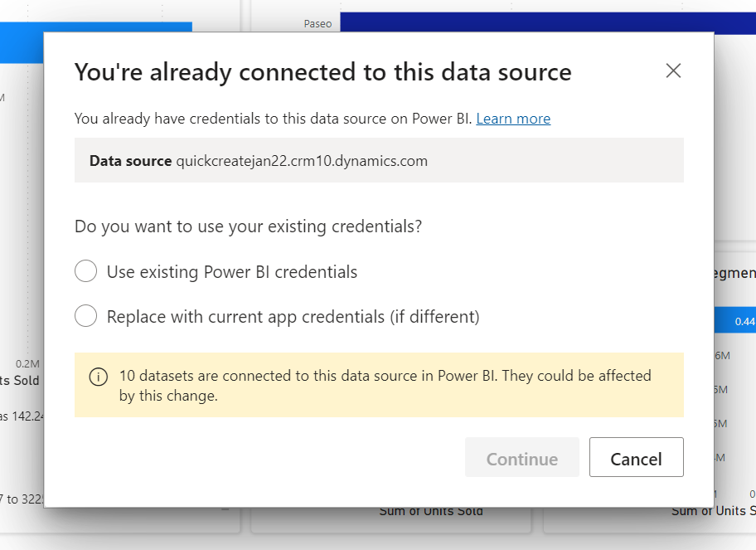Select "Use existing Power BI credentials"
The width and height of the screenshot is (756, 550).
pyautogui.click(x=85, y=271)
